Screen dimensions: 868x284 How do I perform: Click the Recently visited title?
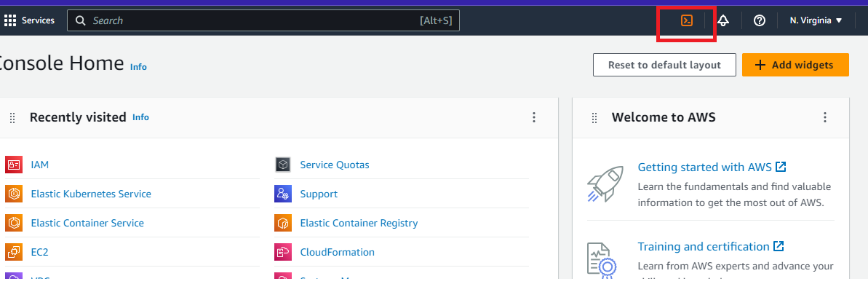click(x=78, y=117)
